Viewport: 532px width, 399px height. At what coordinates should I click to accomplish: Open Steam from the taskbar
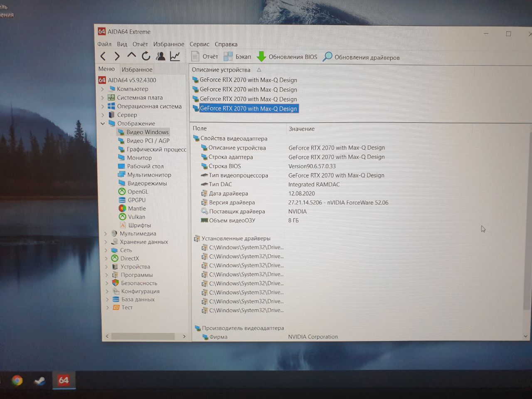pyautogui.click(x=40, y=380)
